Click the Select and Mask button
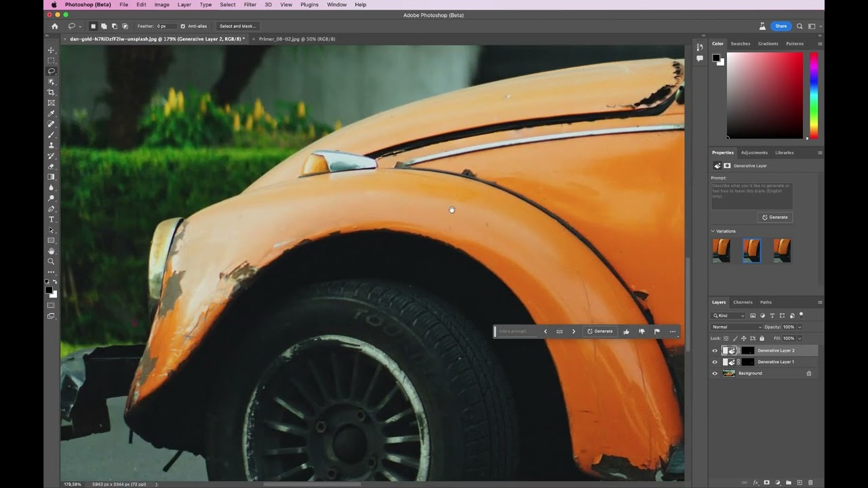The height and width of the screenshot is (488, 868). (237, 26)
